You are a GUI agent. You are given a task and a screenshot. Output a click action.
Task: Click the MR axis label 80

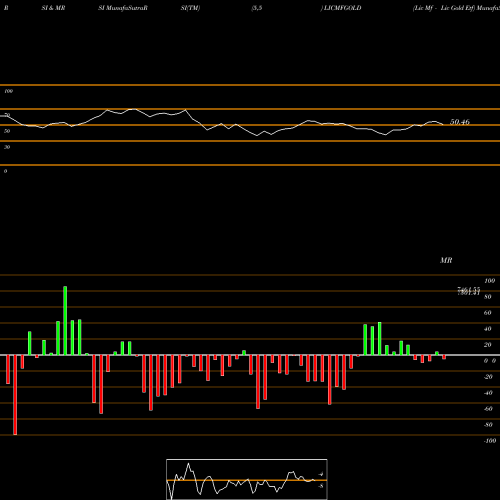point(488,297)
